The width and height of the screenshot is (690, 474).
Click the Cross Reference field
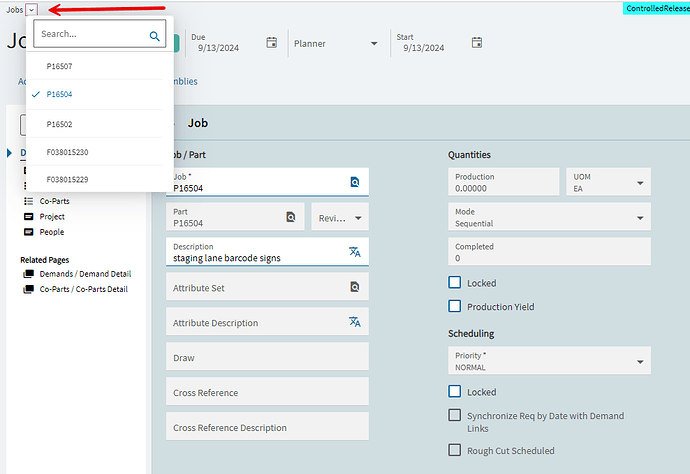[x=267, y=391]
